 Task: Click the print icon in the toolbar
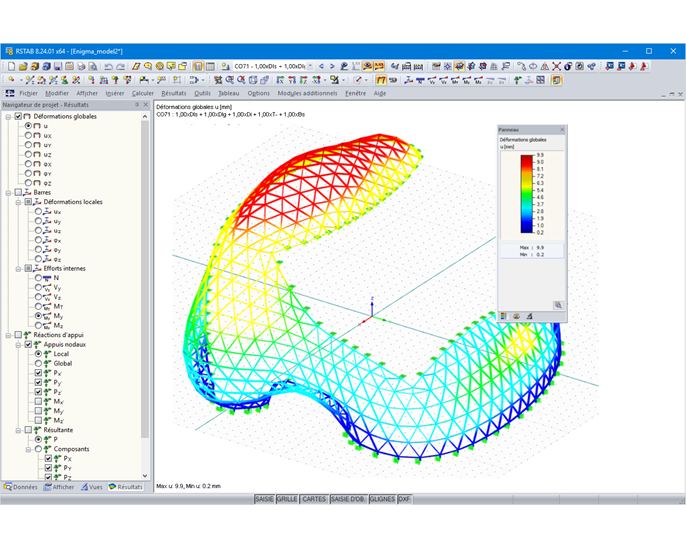click(x=81, y=66)
